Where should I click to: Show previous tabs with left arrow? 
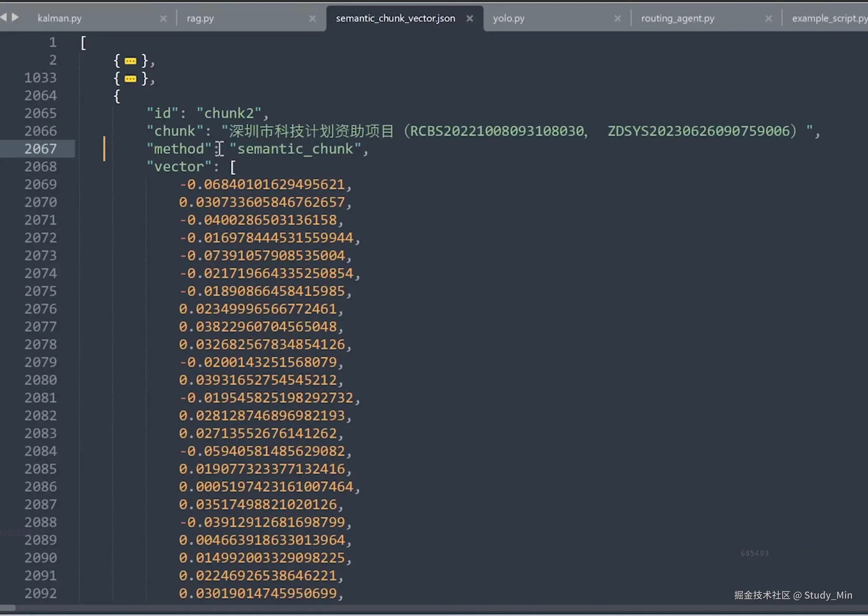(x=3, y=17)
